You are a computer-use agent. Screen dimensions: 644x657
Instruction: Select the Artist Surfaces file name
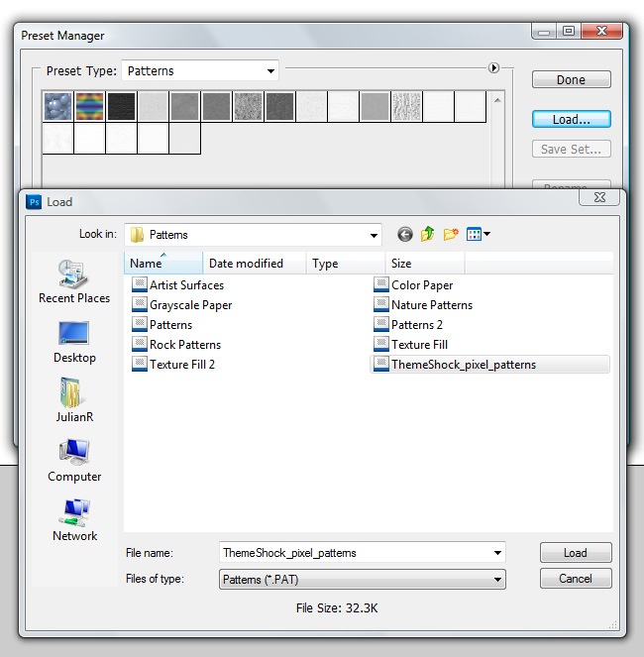pos(187,285)
